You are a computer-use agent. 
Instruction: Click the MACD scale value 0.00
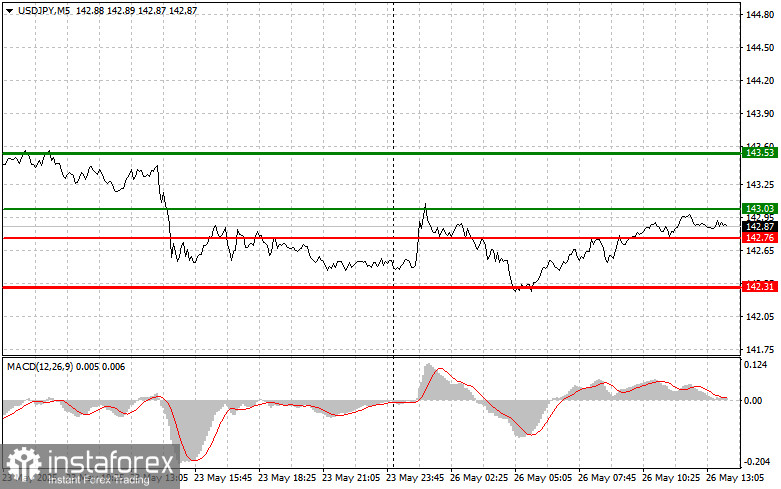[753, 400]
